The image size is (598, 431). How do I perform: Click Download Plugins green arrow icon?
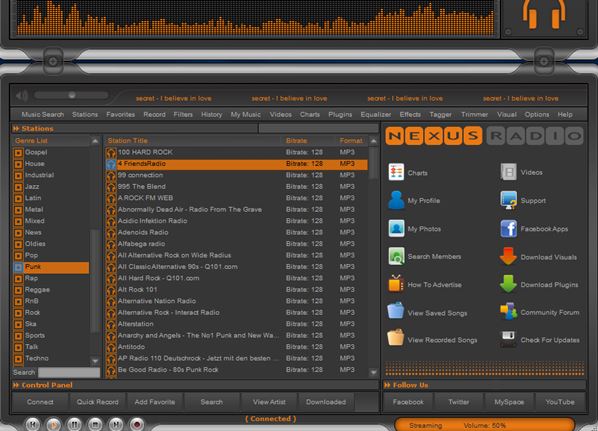pyautogui.click(x=508, y=284)
